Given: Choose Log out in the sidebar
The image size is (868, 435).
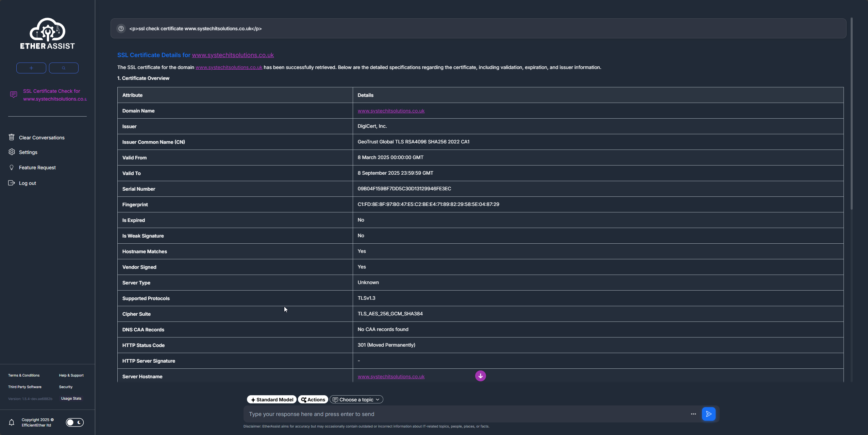Looking at the screenshot, I should (28, 183).
